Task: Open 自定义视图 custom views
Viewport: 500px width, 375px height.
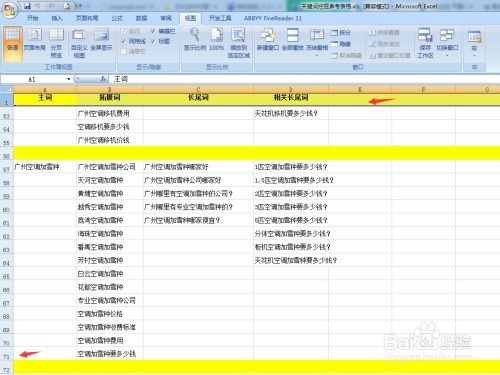Action: point(79,44)
